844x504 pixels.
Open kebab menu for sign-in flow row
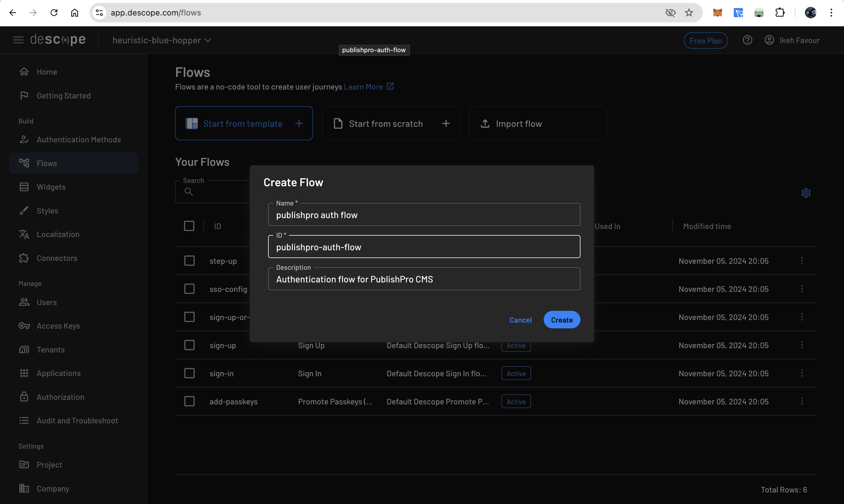[802, 373]
